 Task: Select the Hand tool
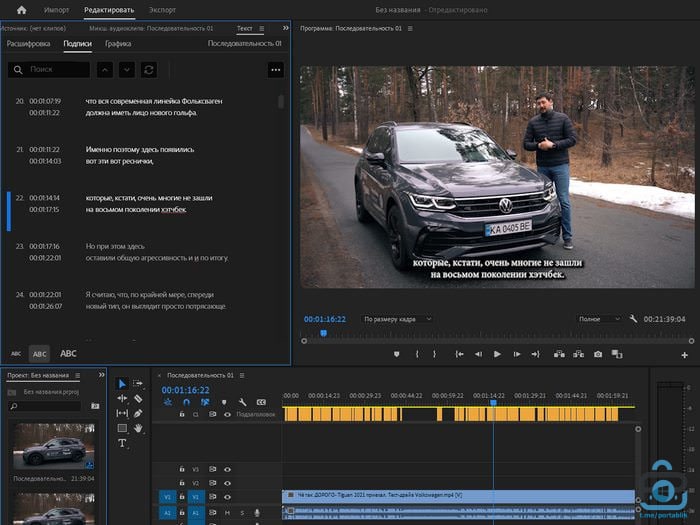click(137, 428)
